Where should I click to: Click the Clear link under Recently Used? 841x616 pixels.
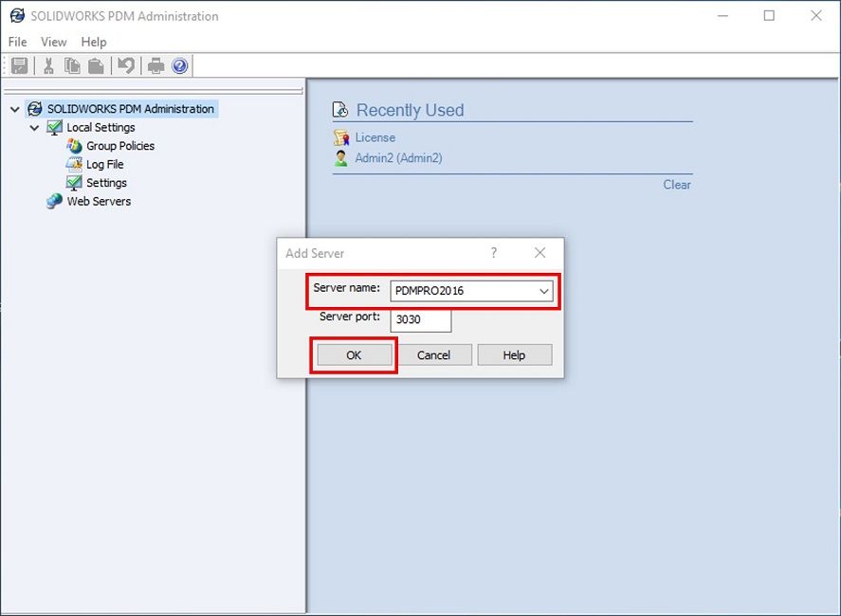coord(677,185)
